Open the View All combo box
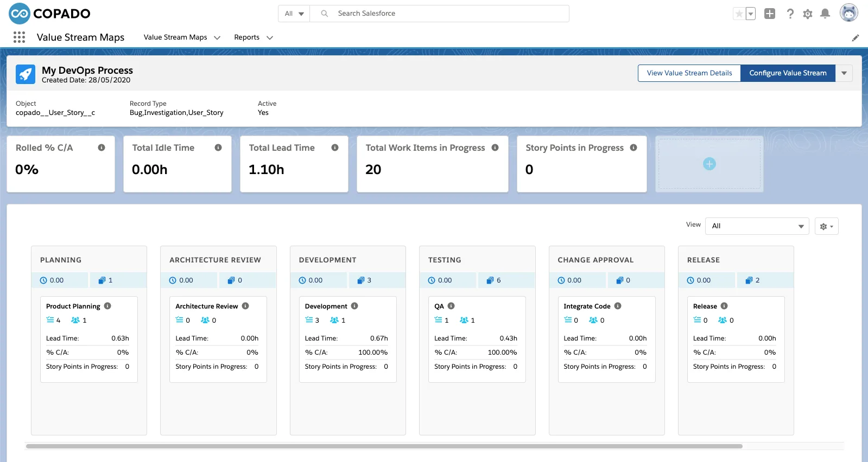The height and width of the screenshot is (462, 868). (757, 226)
